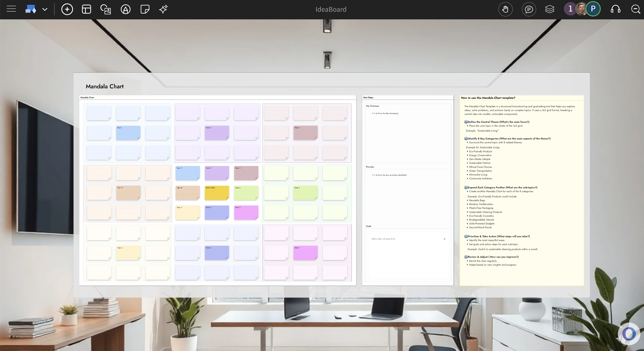644x351 pixels.
Task: Open the hamburger main menu
Action: pyautogui.click(x=11, y=9)
